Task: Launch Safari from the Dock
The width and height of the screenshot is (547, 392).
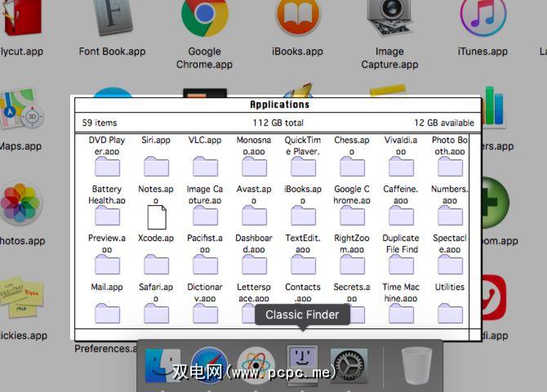Action: pos(209,366)
